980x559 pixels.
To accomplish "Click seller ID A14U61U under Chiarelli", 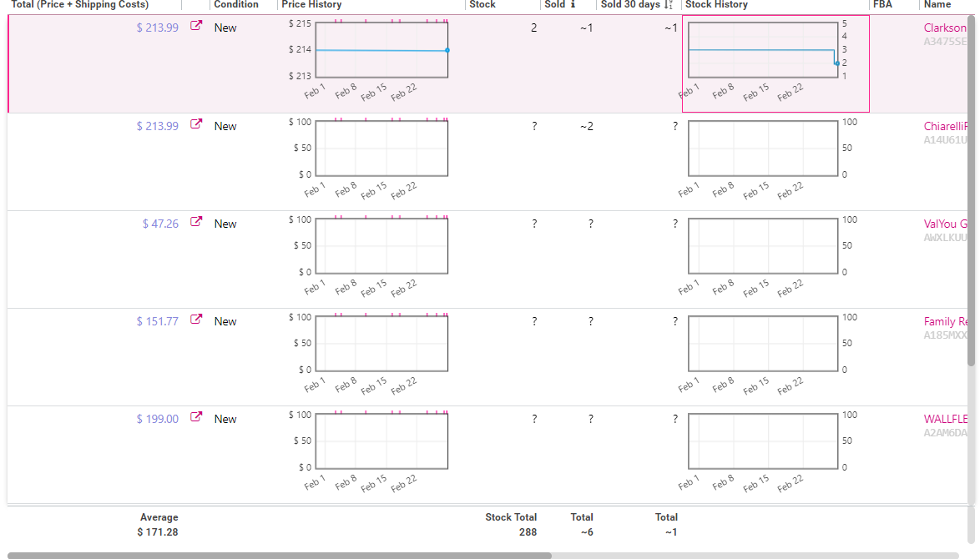I will click(945, 140).
